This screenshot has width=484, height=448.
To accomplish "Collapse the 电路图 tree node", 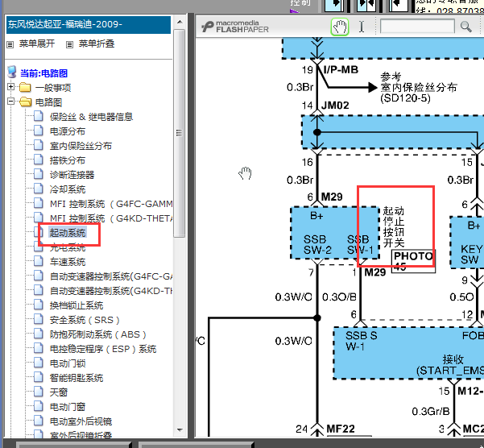I will tap(10, 102).
